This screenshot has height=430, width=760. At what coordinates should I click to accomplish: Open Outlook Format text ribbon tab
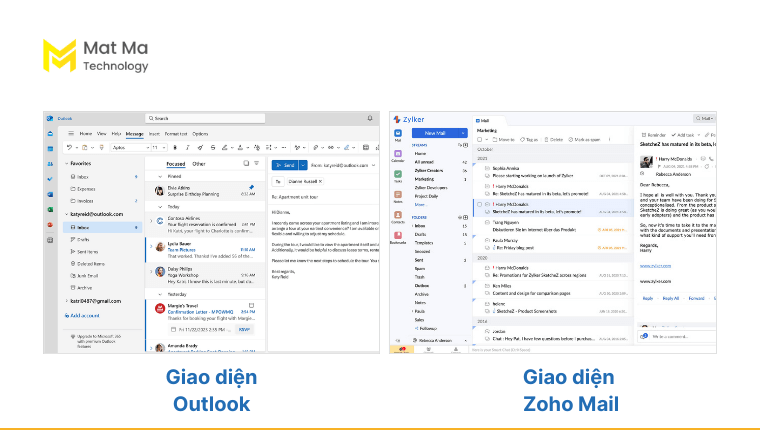coord(176,134)
